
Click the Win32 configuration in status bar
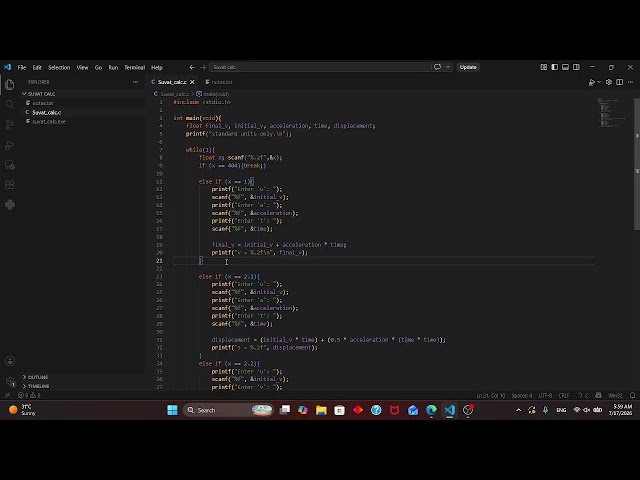tap(615, 396)
